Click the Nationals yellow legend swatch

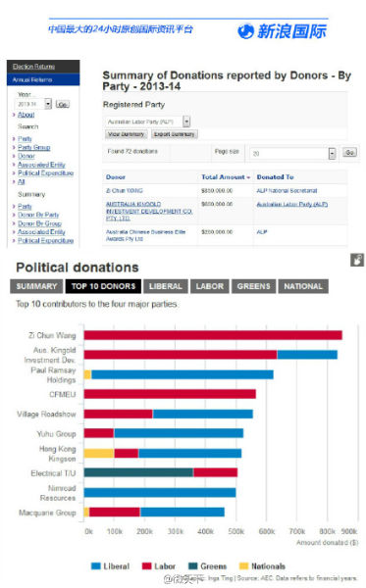[244, 565]
